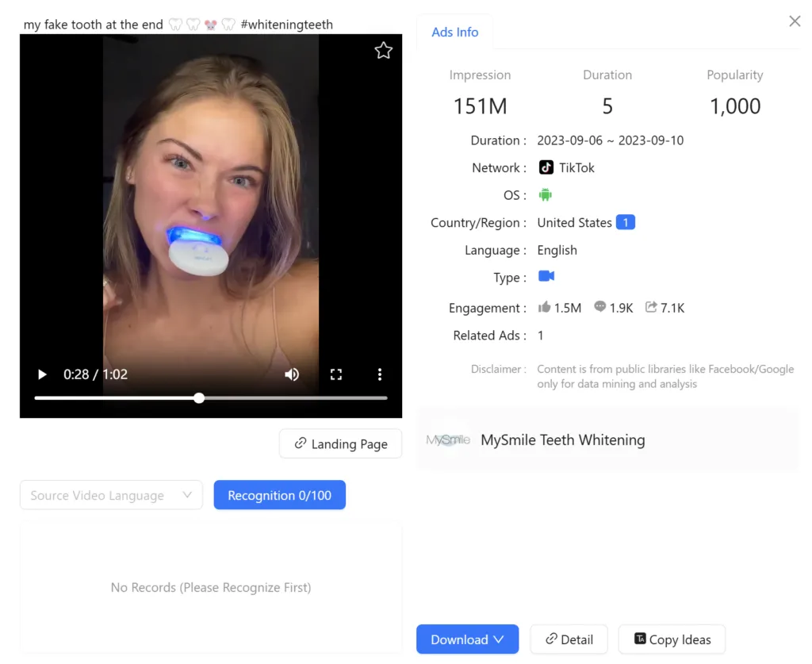812x664 pixels.
Task: Mute the video volume speaker icon
Action: click(292, 374)
